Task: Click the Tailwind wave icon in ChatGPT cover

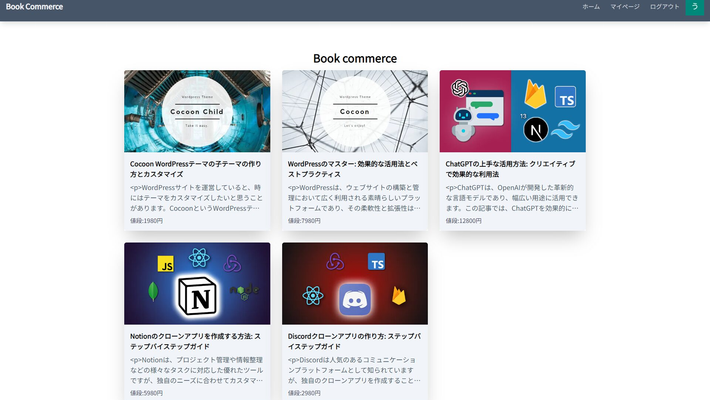Action: click(566, 129)
